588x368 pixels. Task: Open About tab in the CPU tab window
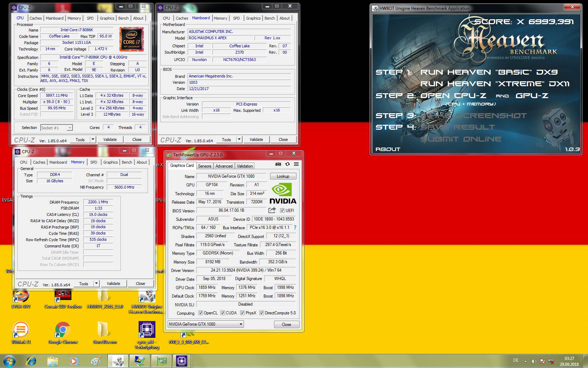pos(138,18)
